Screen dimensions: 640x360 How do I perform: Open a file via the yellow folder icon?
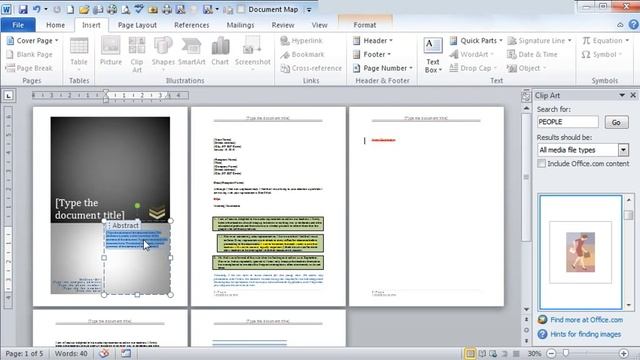tap(84, 9)
